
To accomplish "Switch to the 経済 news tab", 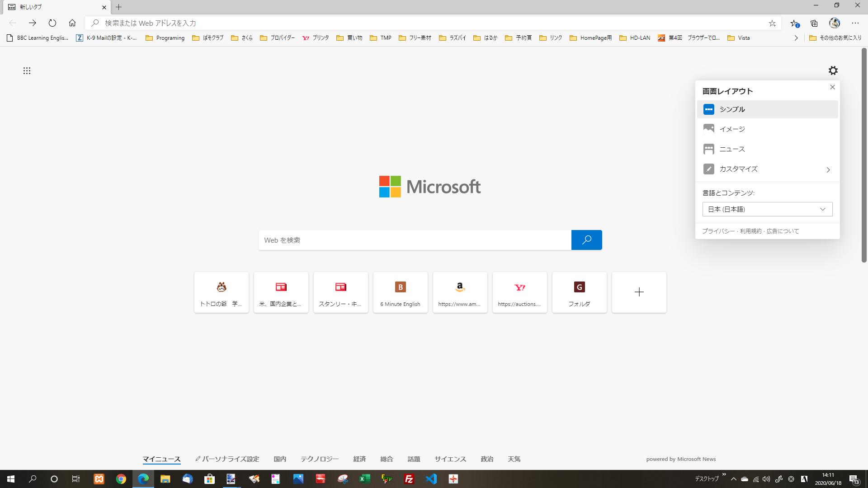I will pos(359,459).
